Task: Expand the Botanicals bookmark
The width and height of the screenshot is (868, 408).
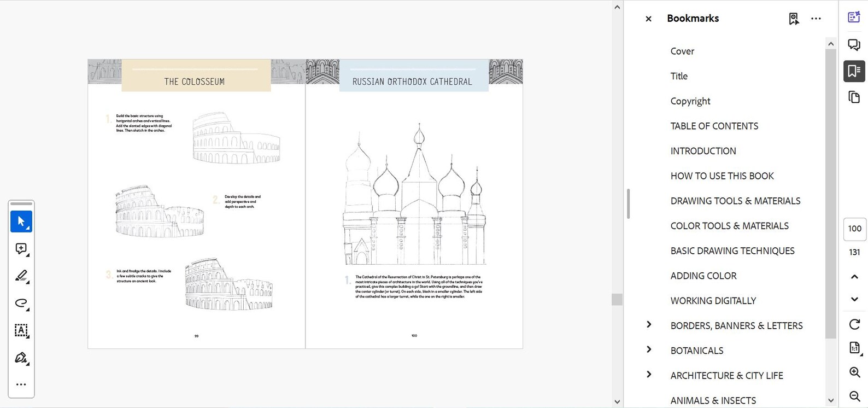Action: tap(649, 349)
